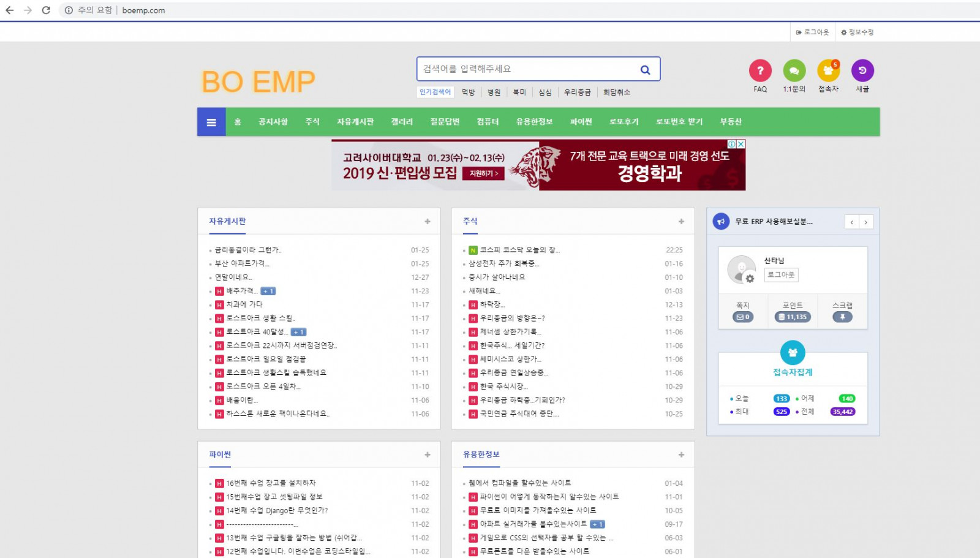
Task: Open the blue hamburger menu icon
Action: (211, 122)
